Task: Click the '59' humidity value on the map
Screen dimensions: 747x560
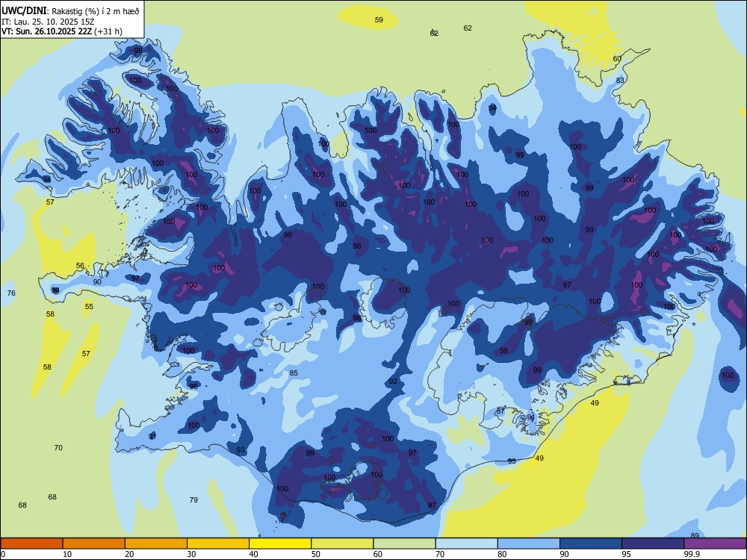Action: point(379,20)
